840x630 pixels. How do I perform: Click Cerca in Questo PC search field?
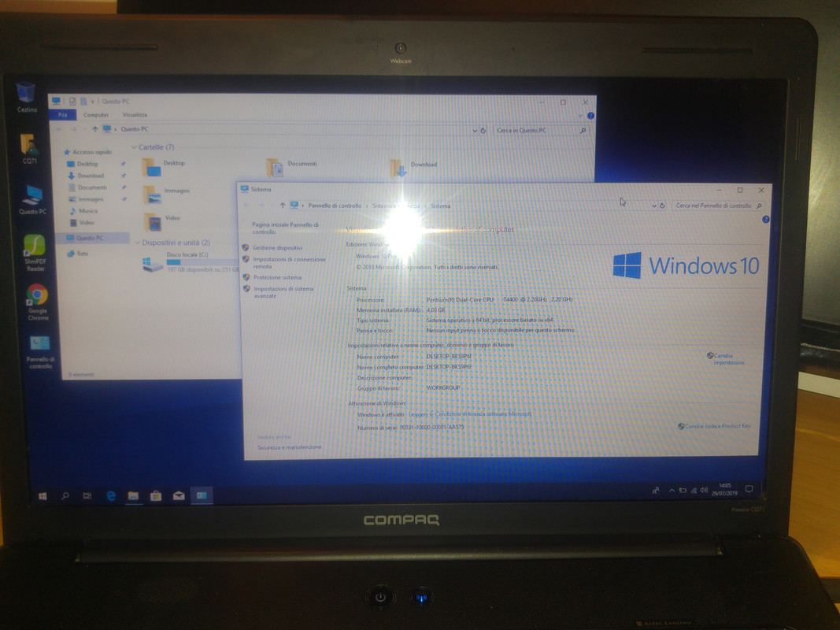click(x=541, y=130)
